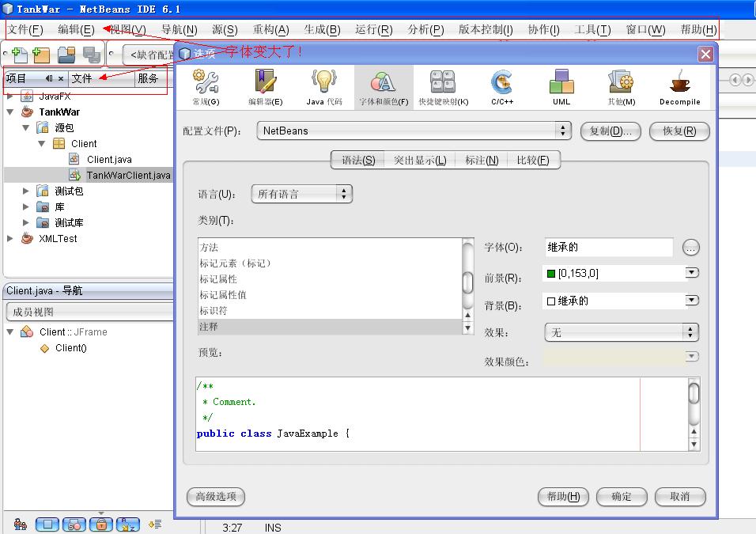The width and height of the screenshot is (756, 534).
Task: Click the Save All toolbar icon
Action: (x=91, y=55)
